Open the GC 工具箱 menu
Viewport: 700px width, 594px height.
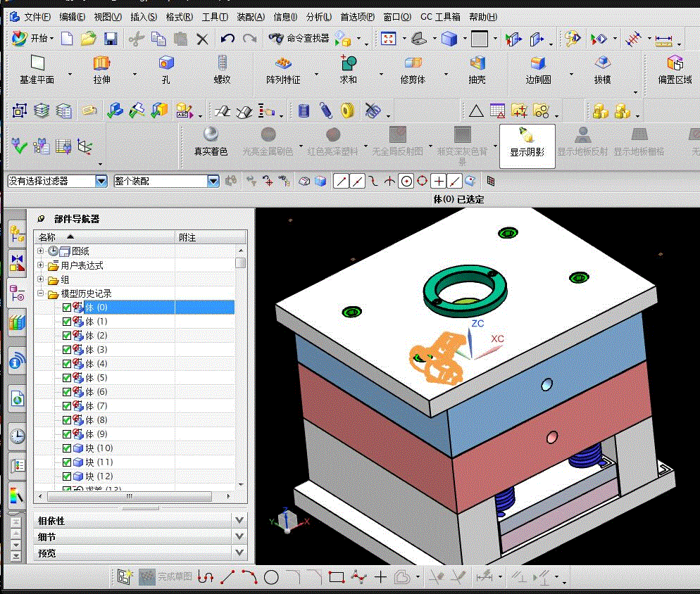pyautogui.click(x=440, y=17)
